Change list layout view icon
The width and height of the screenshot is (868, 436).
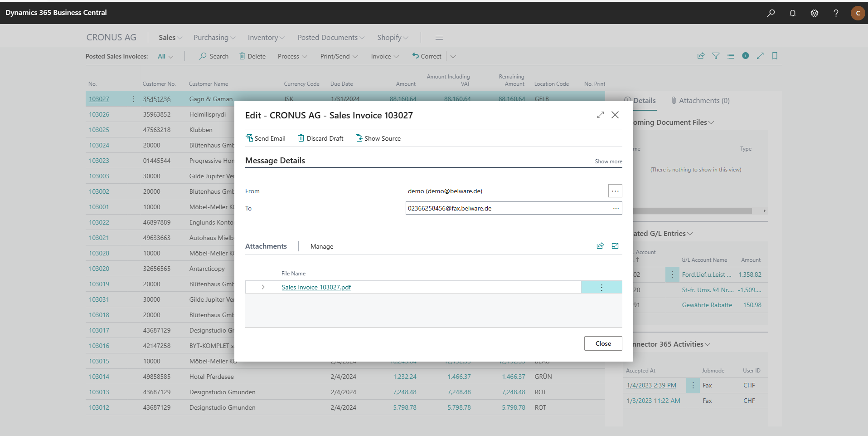coord(731,56)
